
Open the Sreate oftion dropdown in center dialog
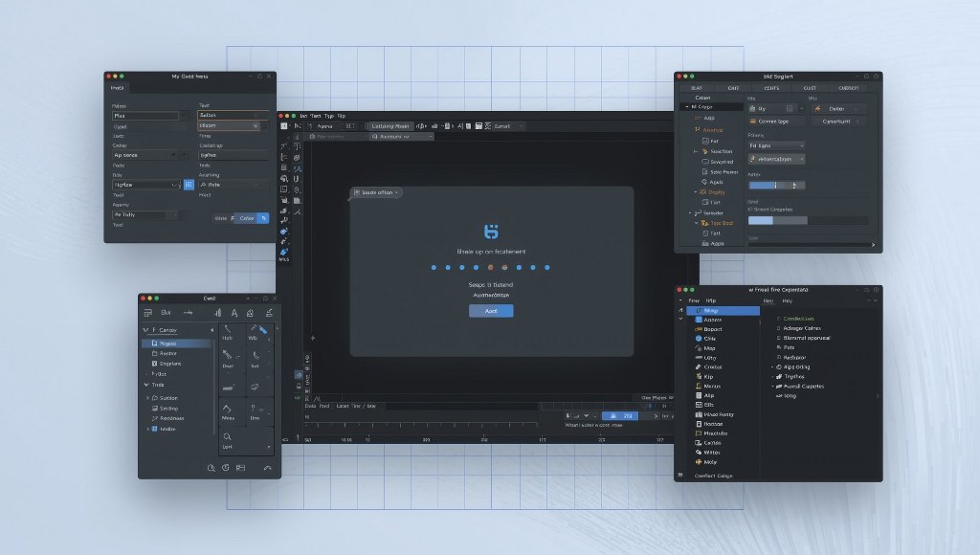click(x=375, y=192)
